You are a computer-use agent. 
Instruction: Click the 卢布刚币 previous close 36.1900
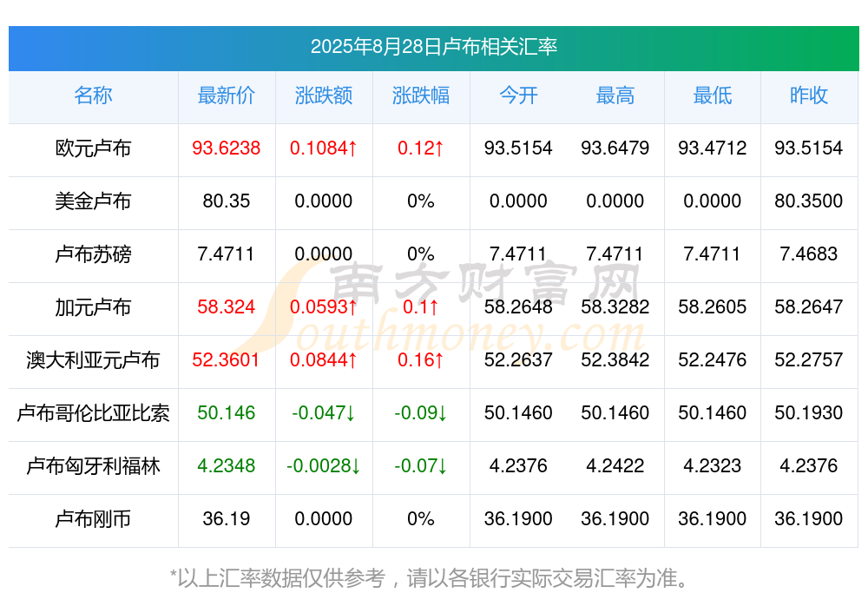(x=809, y=519)
